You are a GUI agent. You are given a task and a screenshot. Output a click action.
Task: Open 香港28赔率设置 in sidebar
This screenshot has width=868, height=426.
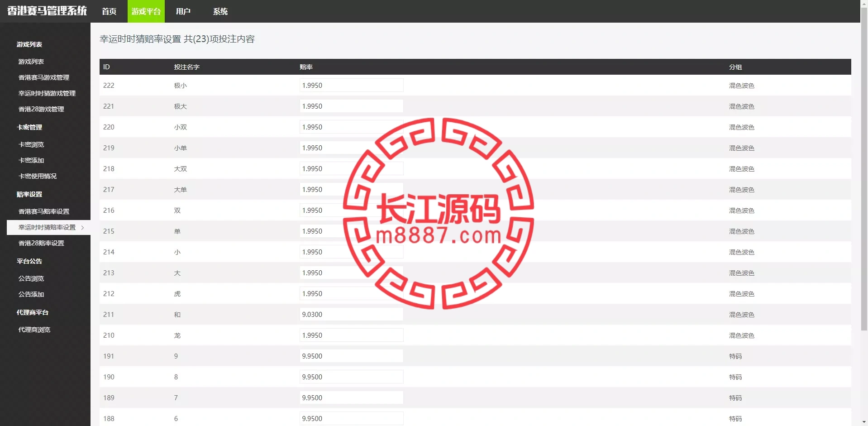pyautogui.click(x=41, y=243)
